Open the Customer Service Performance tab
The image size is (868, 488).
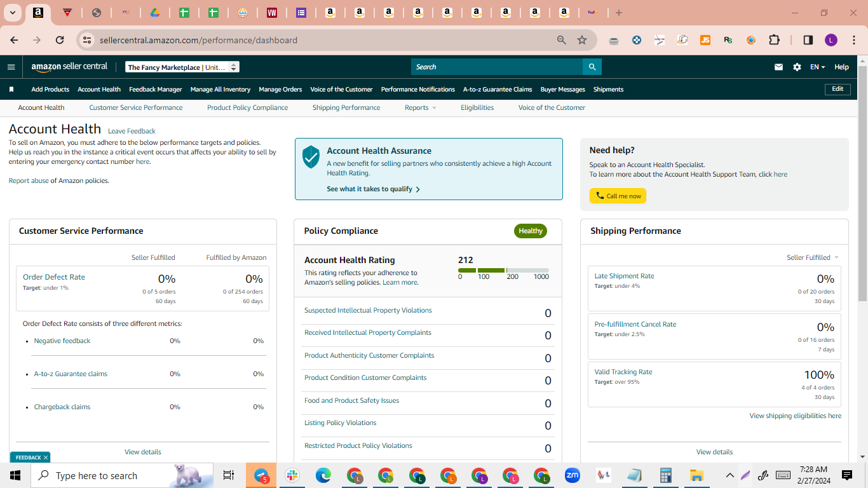coord(136,108)
